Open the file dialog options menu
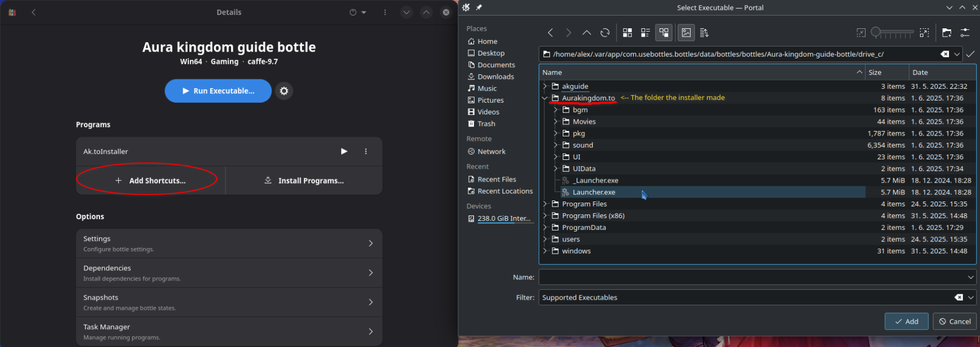 tap(965, 33)
